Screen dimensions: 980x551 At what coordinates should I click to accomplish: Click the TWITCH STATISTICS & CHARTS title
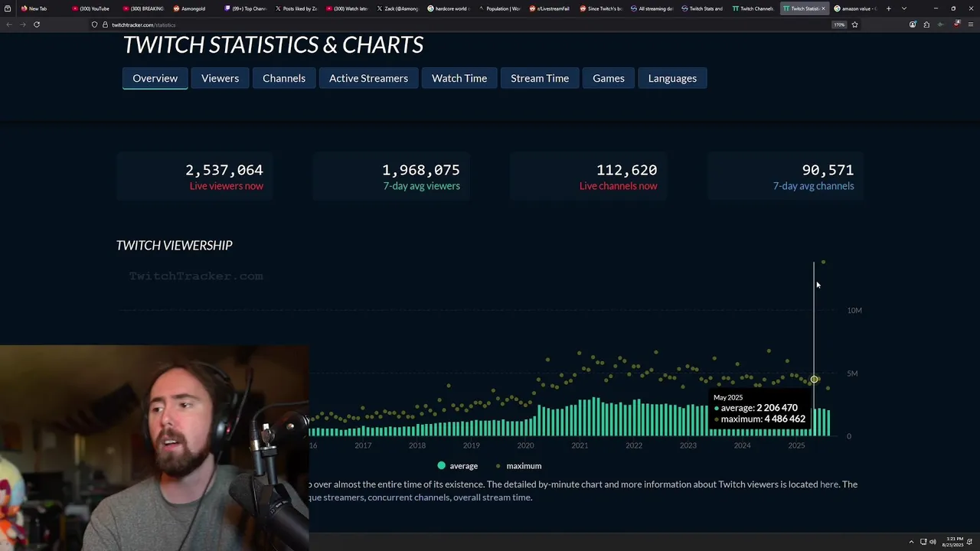point(273,44)
